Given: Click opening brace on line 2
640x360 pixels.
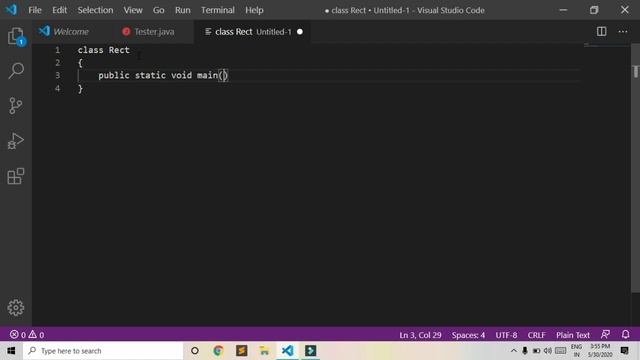Looking at the screenshot, I should pos(80,62).
